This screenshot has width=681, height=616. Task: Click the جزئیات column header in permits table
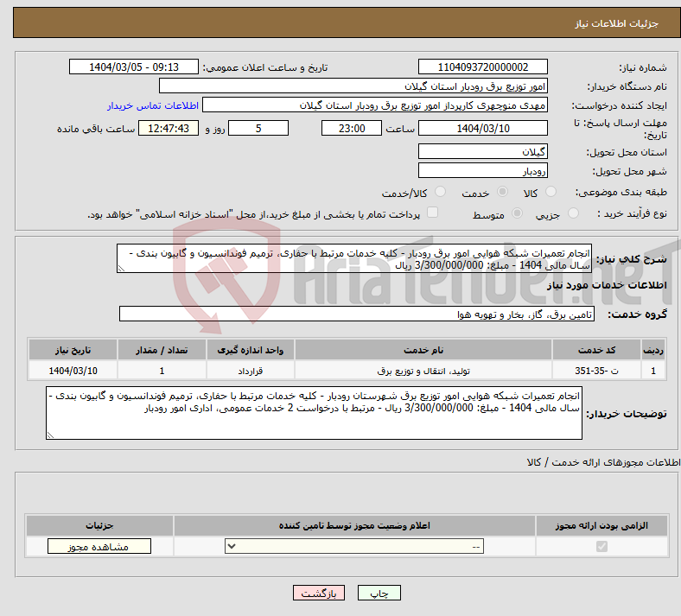[x=99, y=525]
